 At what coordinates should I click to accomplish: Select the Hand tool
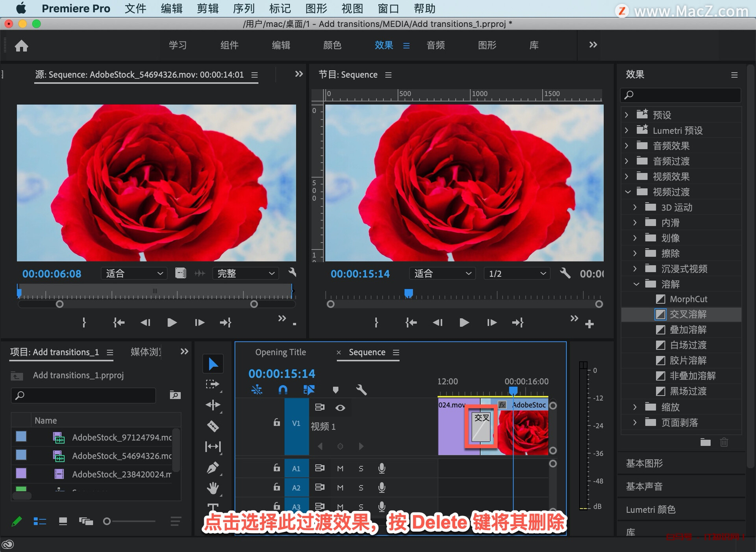coord(213,488)
